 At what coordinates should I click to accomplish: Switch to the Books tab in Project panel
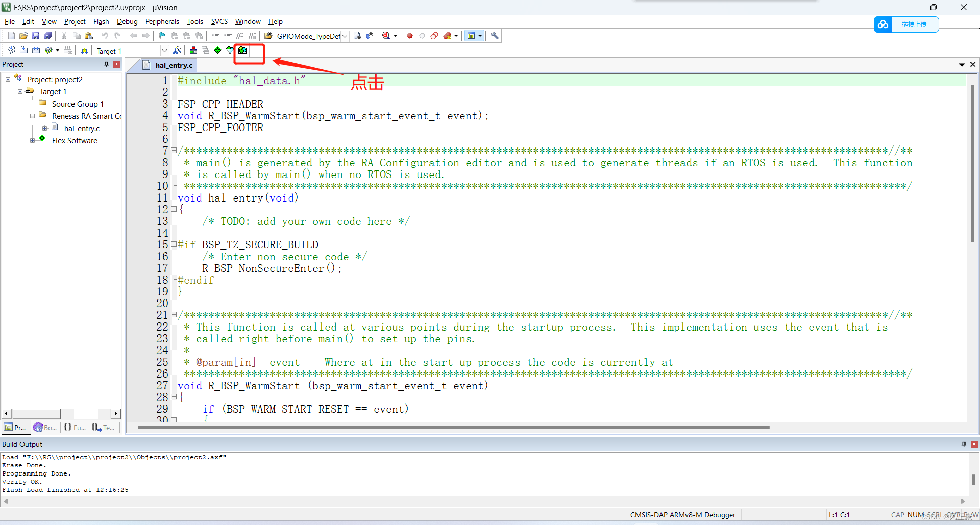(45, 428)
